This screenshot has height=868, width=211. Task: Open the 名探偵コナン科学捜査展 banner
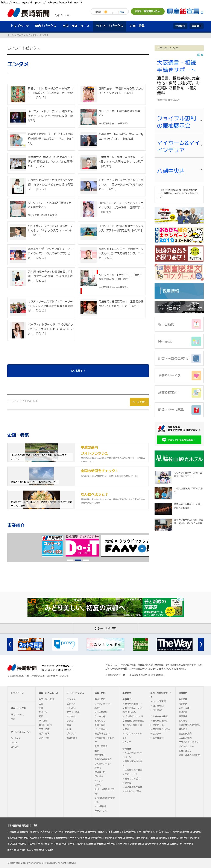pos(179,216)
